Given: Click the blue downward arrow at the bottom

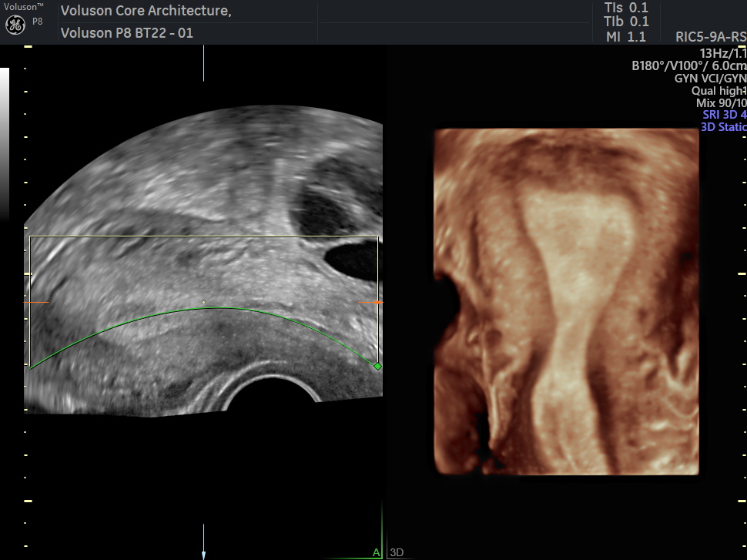Looking at the screenshot, I should [203, 553].
